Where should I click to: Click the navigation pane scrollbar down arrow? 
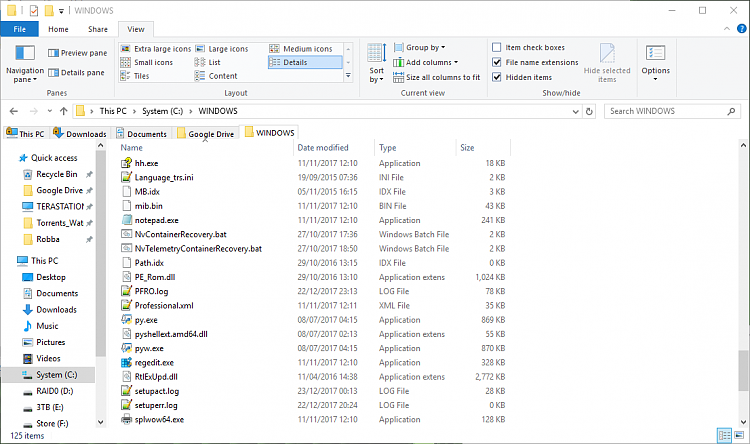pyautogui.click(x=100, y=422)
